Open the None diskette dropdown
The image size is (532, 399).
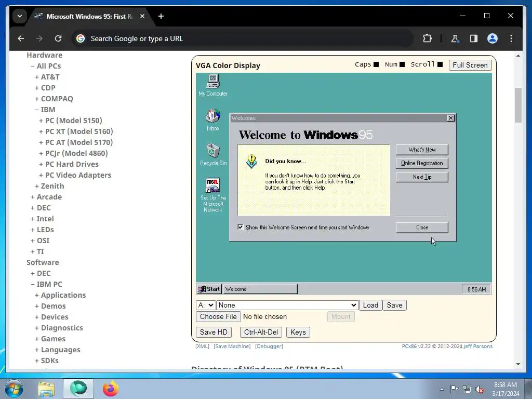288,305
